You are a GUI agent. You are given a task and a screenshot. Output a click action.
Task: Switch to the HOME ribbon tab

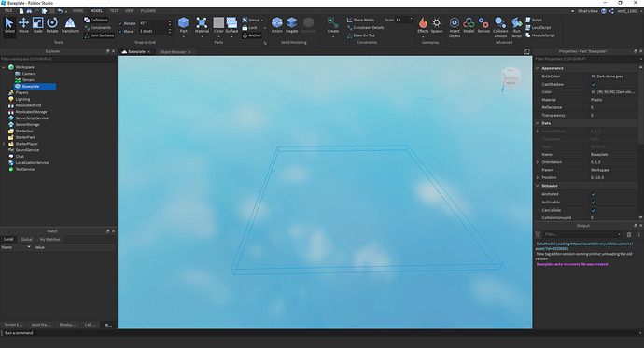pyautogui.click(x=77, y=10)
